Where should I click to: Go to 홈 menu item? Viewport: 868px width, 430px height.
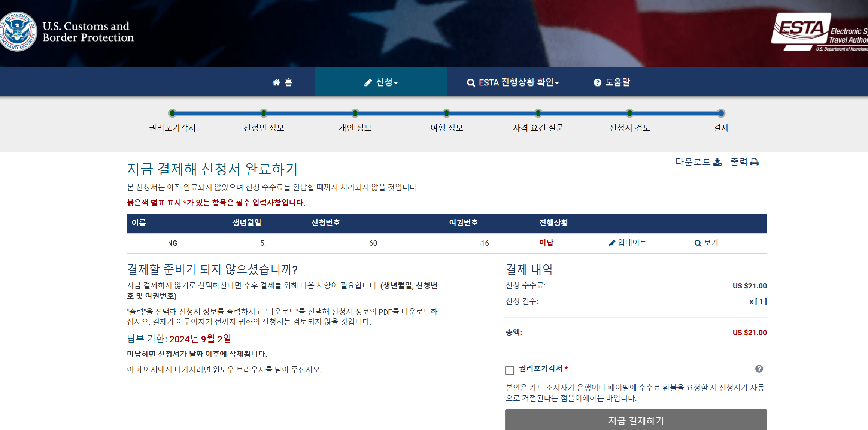click(288, 82)
